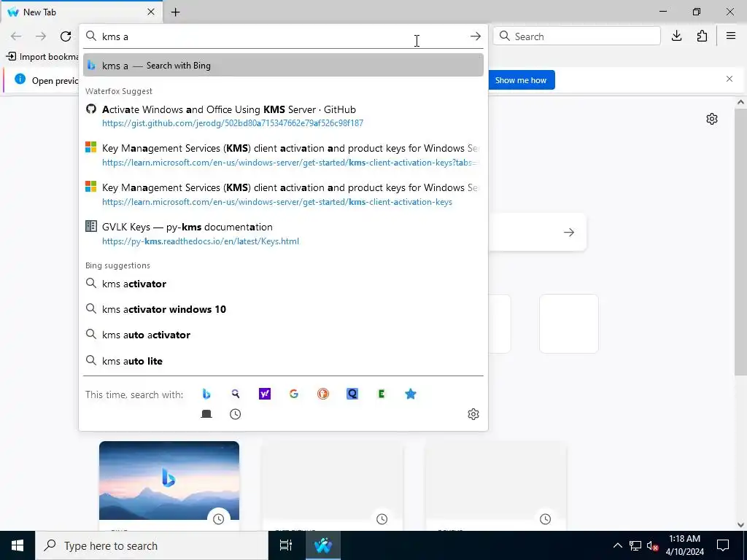Viewport: 747px width, 560px height.
Task: Select 'kms auto activator' suggestion
Action: click(283, 335)
